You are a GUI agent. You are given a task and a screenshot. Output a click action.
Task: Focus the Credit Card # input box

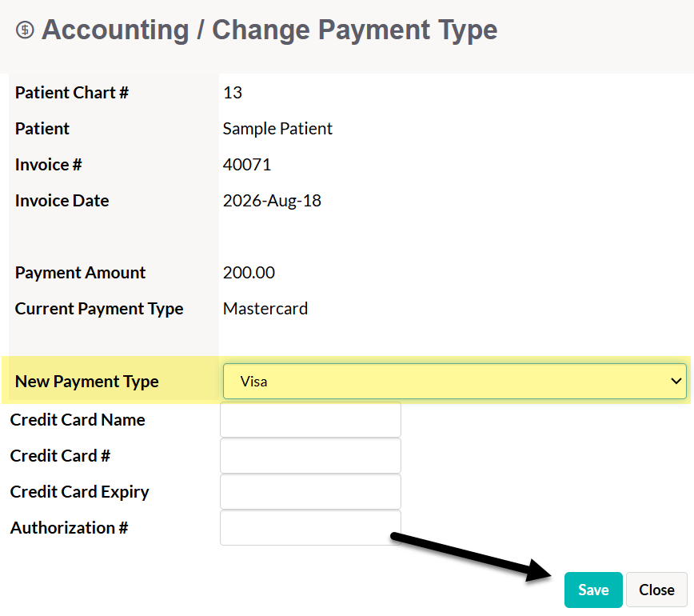coord(310,456)
